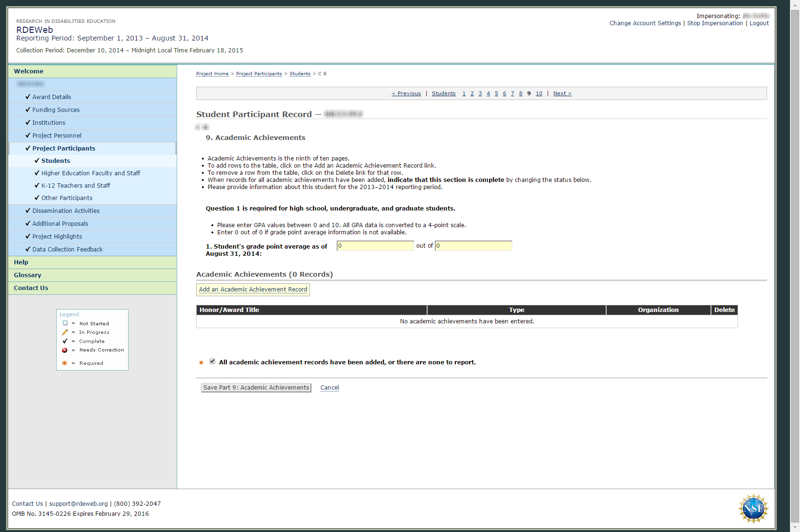The height and width of the screenshot is (532, 800).
Task: Click 'No academic achievements have been entered.' text
Action: (467, 321)
